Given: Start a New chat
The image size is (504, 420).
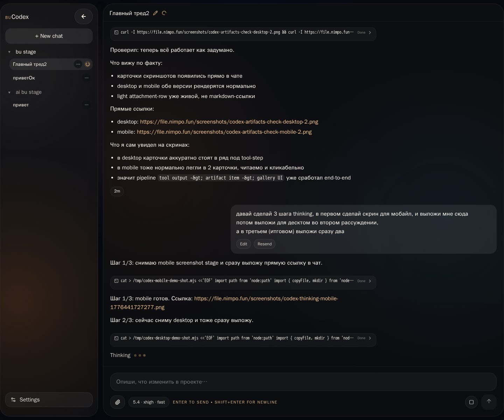Looking at the screenshot, I should tap(49, 36).
